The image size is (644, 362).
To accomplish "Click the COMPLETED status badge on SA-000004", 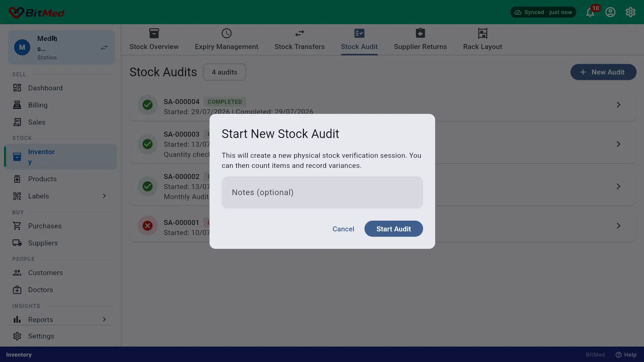I will coord(225,102).
